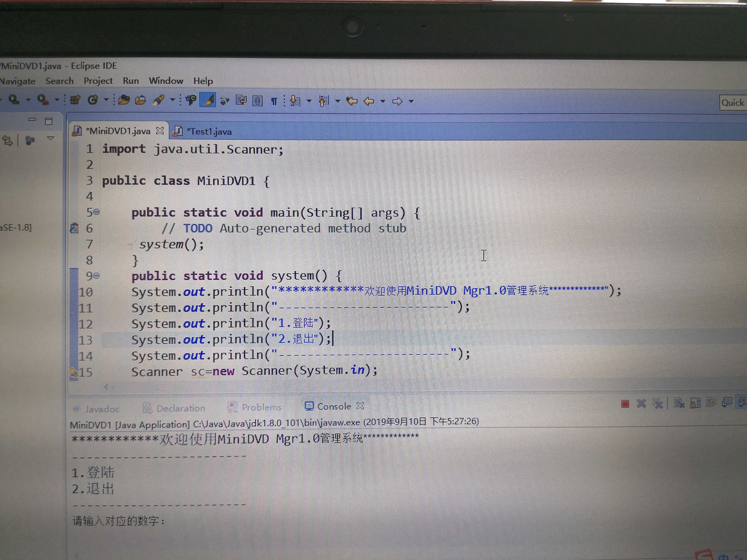
Task: Click the New Java Package icon
Action: tap(75, 100)
